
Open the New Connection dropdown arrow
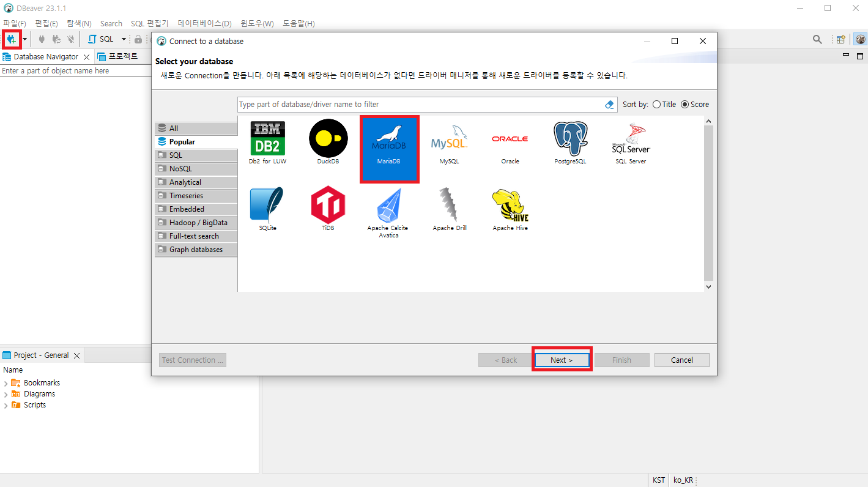coord(24,39)
